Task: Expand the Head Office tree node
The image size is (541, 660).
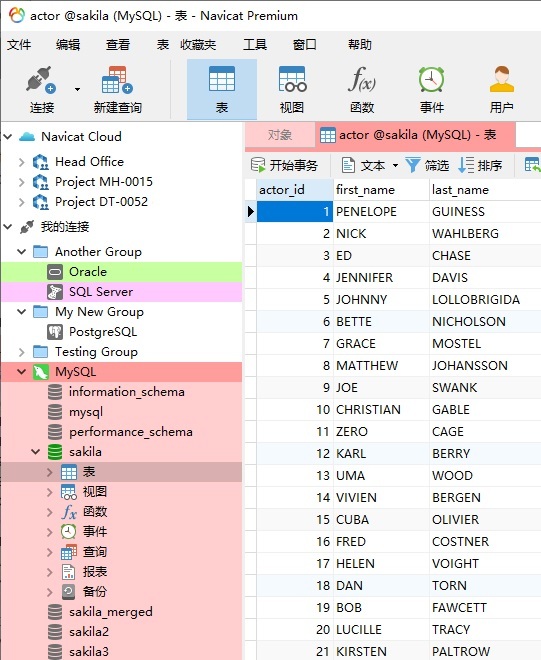Action: pos(21,162)
